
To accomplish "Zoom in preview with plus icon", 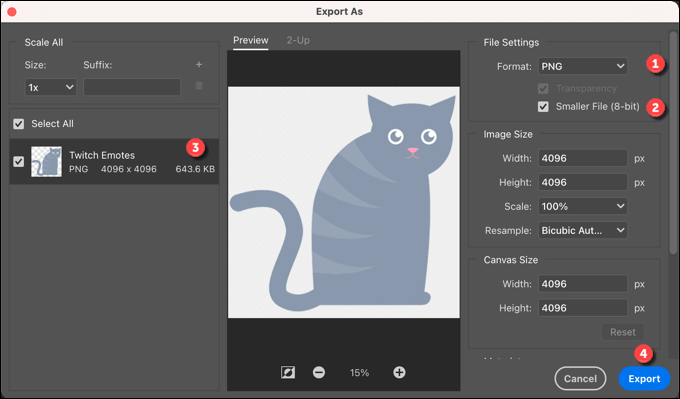I will point(399,372).
